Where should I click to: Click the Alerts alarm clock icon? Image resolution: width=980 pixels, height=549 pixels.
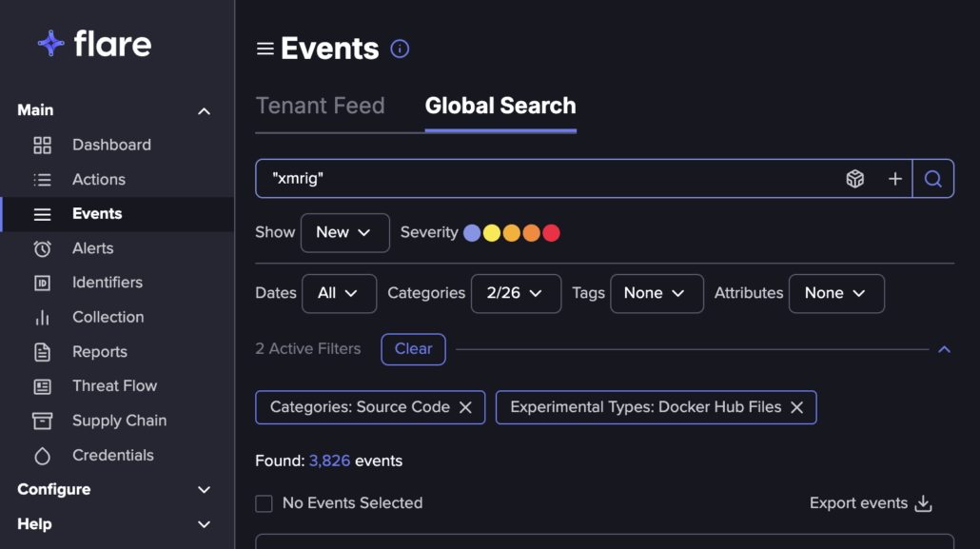click(x=42, y=248)
